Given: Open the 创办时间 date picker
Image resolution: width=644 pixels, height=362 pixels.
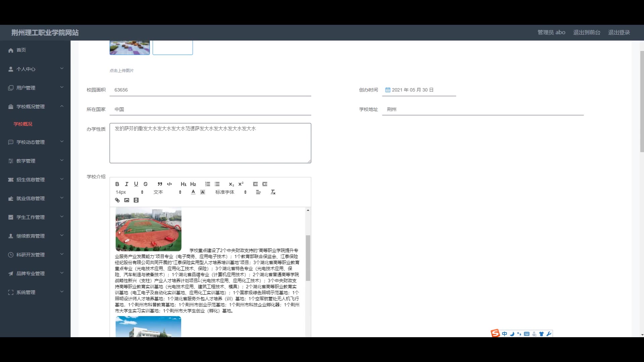Looking at the screenshot, I should click(x=419, y=90).
